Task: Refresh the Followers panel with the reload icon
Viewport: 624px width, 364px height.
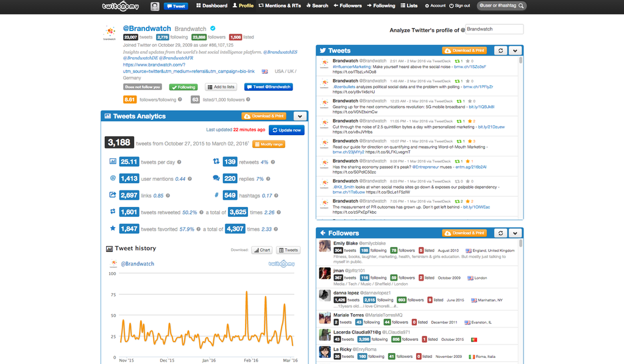Action: [500, 233]
